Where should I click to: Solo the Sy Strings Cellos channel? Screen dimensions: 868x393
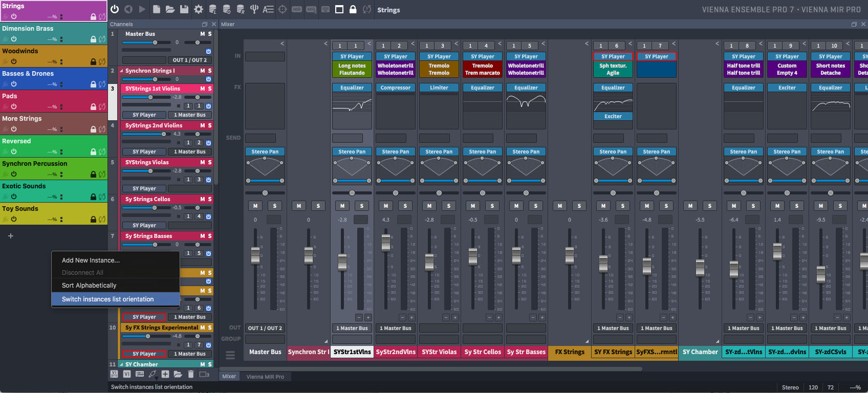point(210,199)
